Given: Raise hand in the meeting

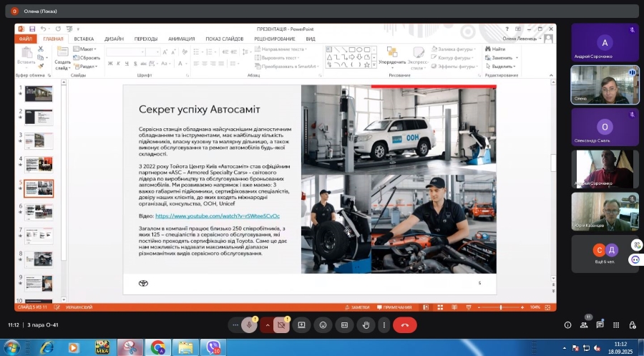Looking at the screenshot, I should click(366, 324).
